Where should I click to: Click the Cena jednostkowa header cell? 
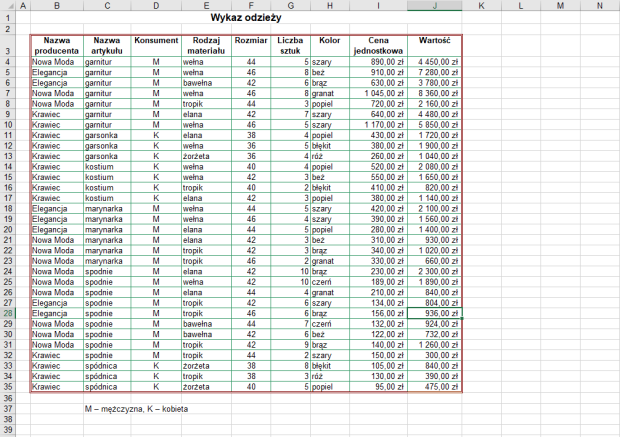pyautogui.click(x=378, y=45)
